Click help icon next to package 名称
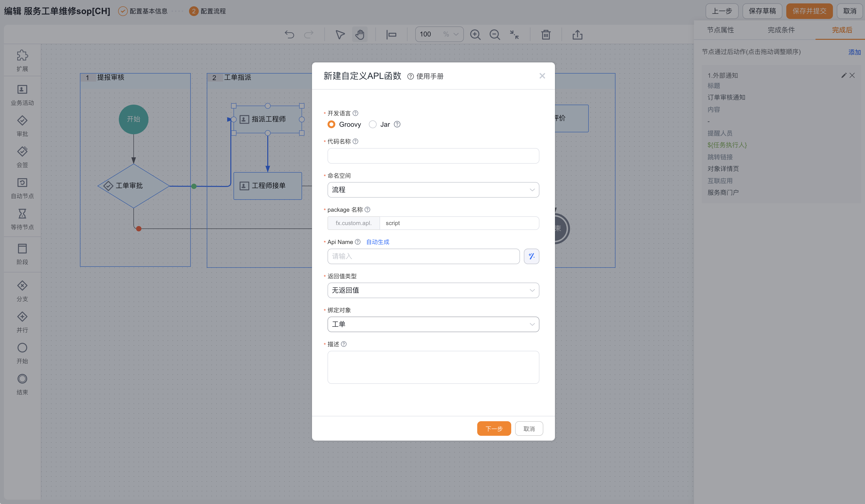The image size is (865, 504). (367, 210)
